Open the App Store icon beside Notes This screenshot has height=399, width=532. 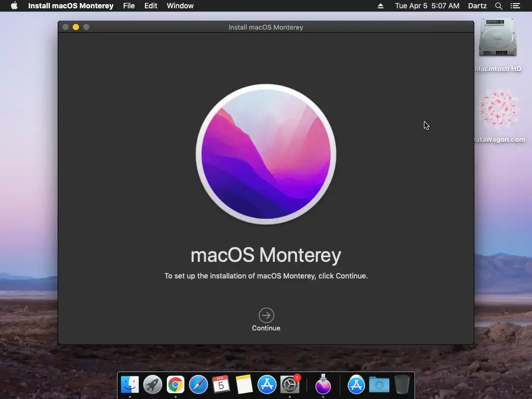[267, 384]
